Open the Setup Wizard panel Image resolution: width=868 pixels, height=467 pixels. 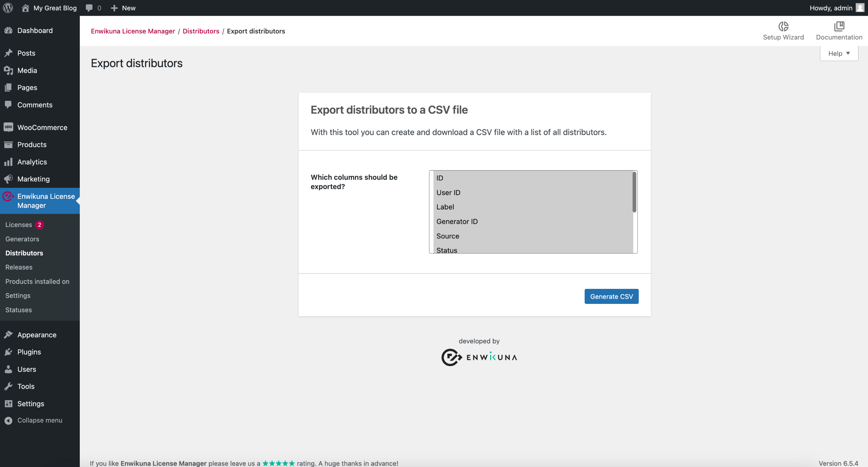click(x=784, y=31)
